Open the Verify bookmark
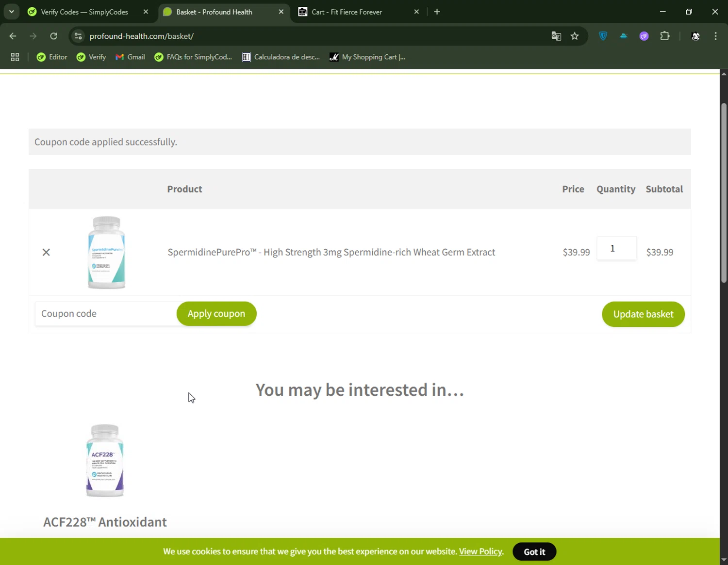The width and height of the screenshot is (728, 565). tap(91, 57)
